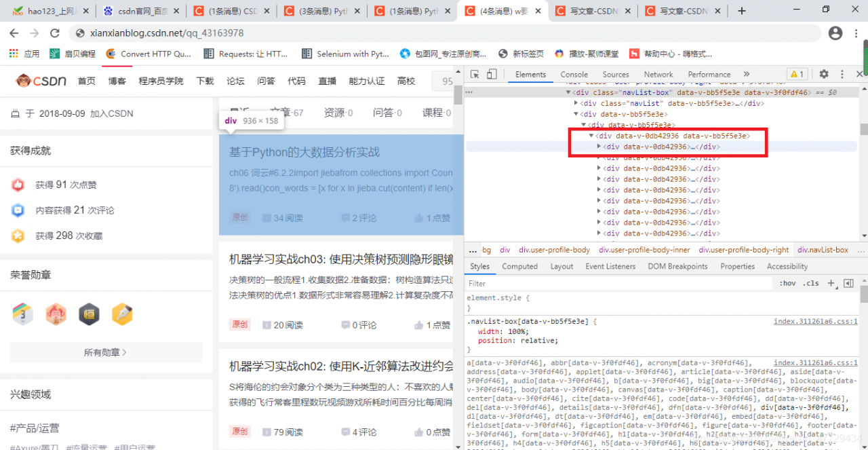Click the yellow pencil honor badge
This screenshot has width=868, height=450.
click(122, 314)
